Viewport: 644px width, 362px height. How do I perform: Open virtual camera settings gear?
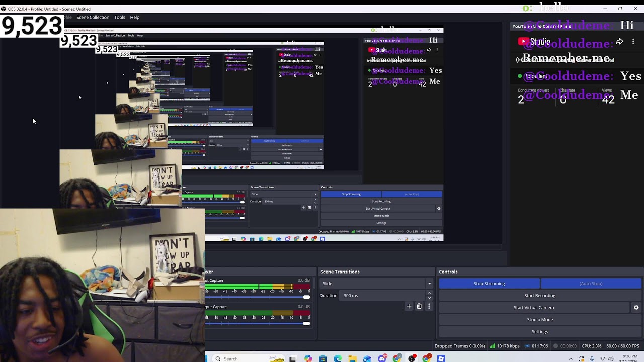point(636,307)
